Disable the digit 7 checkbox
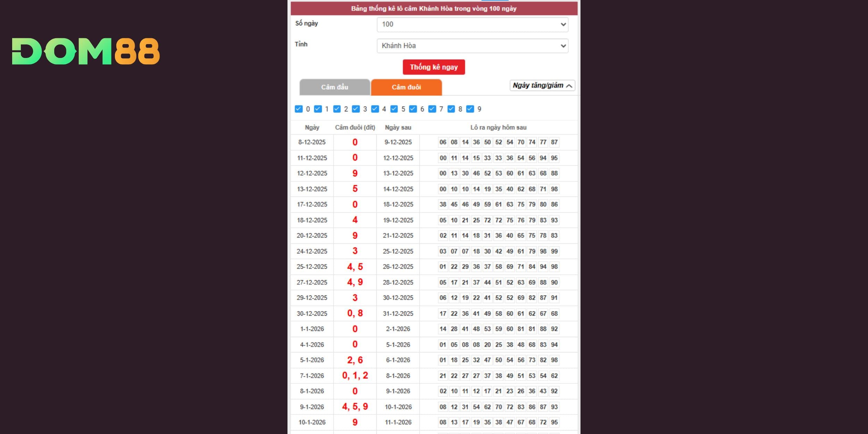This screenshot has height=434, width=868. (x=432, y=109)
